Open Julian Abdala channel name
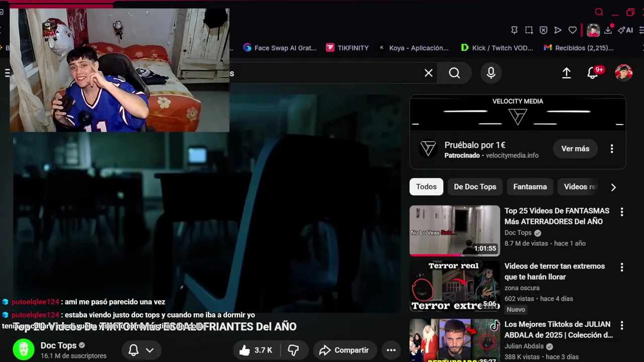The height and width of the screenshot is (362, 644). click(x=524, y=346)
